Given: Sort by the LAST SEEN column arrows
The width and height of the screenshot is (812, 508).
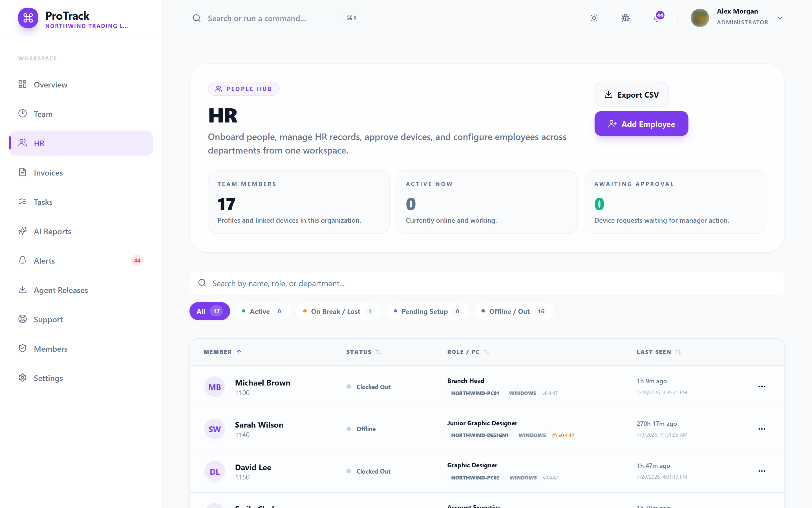Looking at the screenshot, I should [x=678, y=352].
